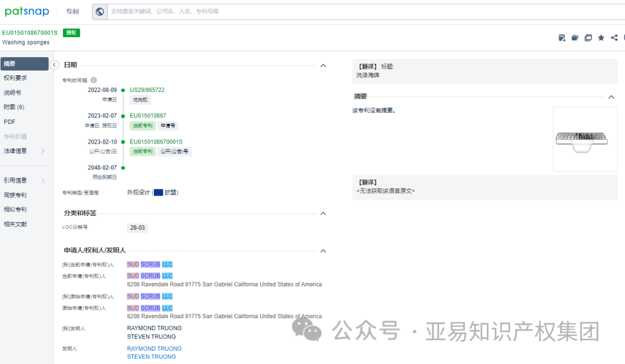Image resolution: width=625 pixels, height=364 pixels.
Task: Click SUD SCRUB LLC in [标]原始申请(专利权)人 row
Action: (150, 296)
